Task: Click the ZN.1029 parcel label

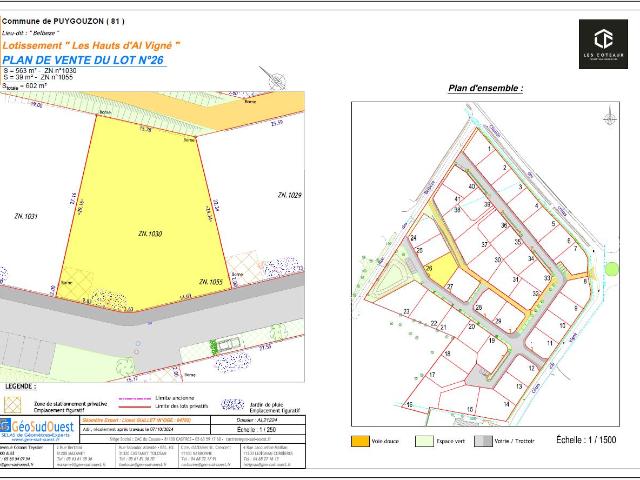Action: (289, 195)
